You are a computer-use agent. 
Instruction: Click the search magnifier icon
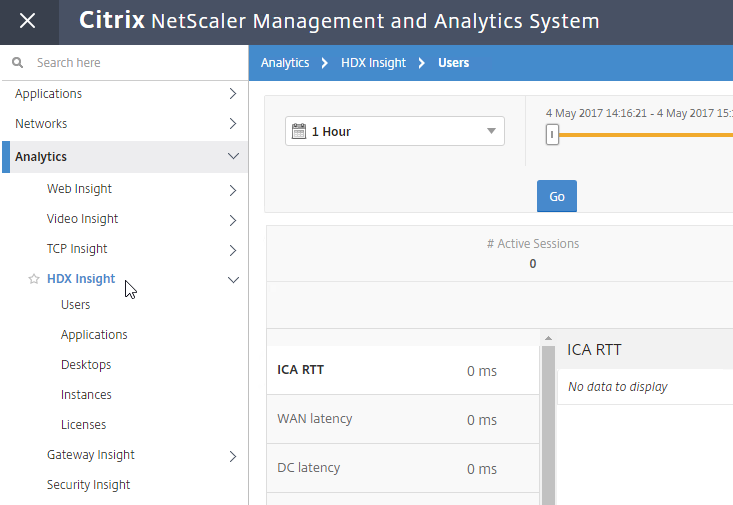tap(17, 63)
